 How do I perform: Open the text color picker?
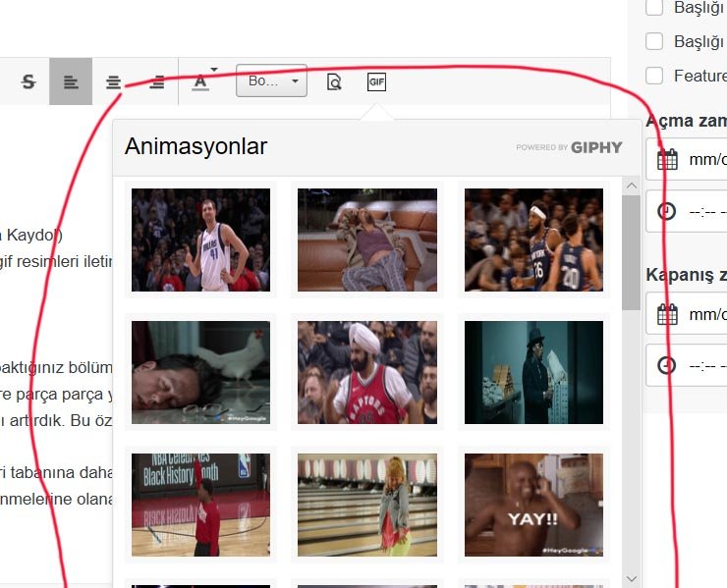pos(200,82)
